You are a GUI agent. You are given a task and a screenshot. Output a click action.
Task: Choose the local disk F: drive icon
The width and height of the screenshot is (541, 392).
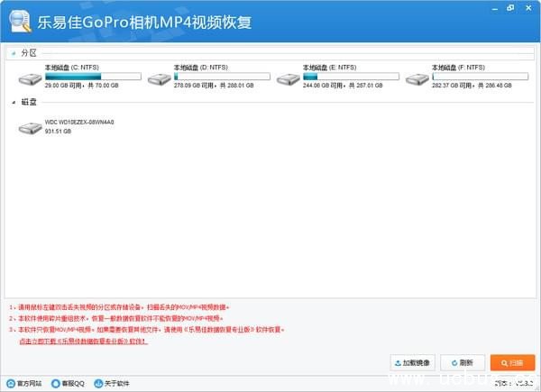(x=417, y=78)
